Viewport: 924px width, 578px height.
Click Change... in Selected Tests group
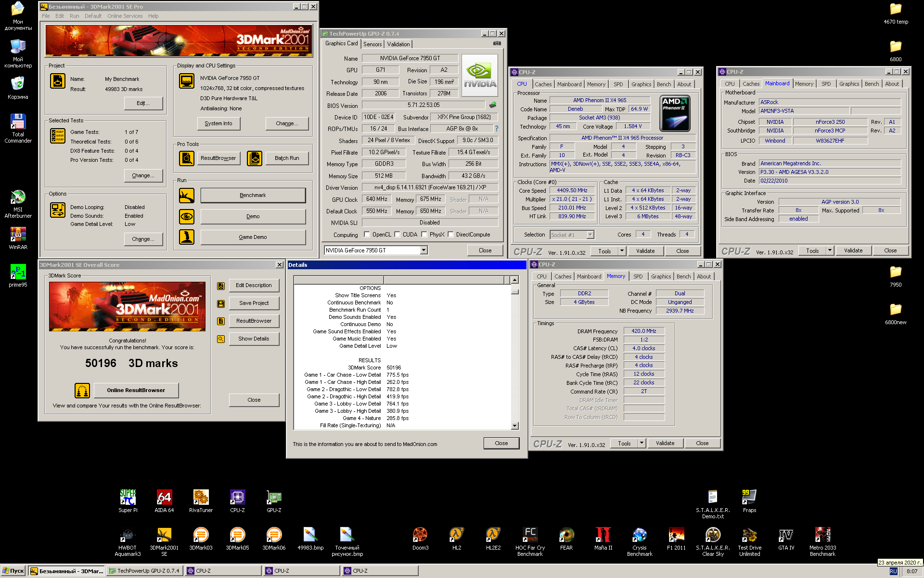(x=143, y=176)
